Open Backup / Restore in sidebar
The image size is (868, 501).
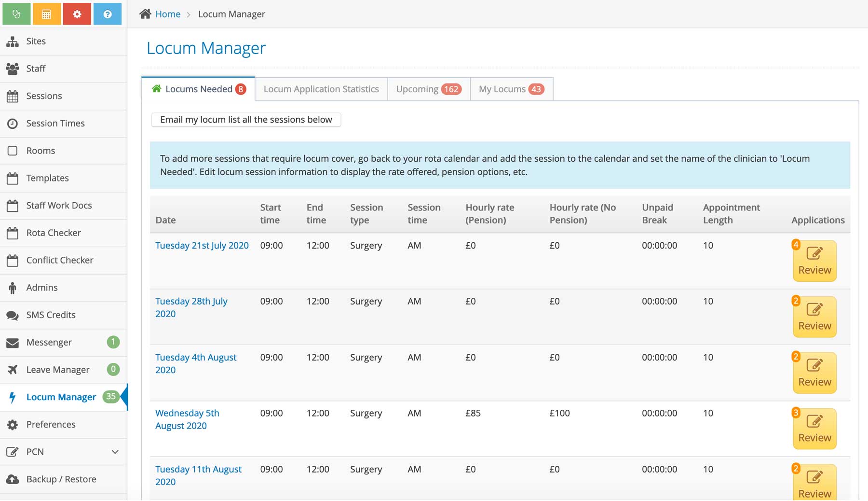pyautogui.click(x=61, y=479)
